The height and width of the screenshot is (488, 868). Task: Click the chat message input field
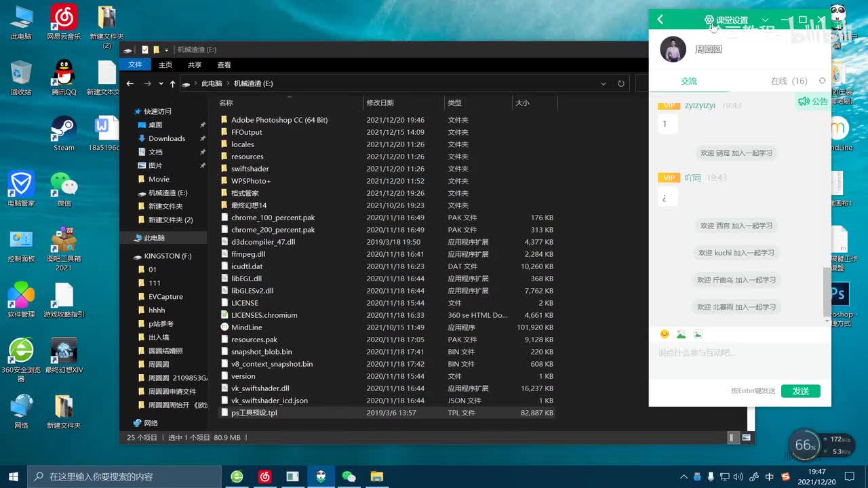pyautogui.click(x=739, y=363)
